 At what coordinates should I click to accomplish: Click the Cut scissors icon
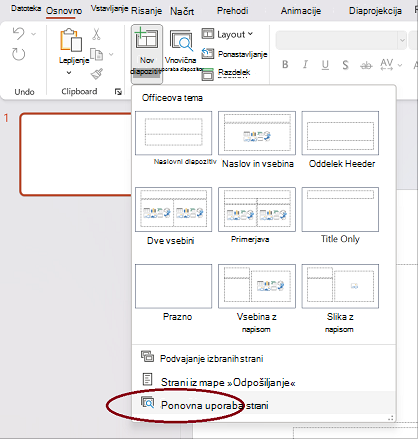[x=96, y=34]
